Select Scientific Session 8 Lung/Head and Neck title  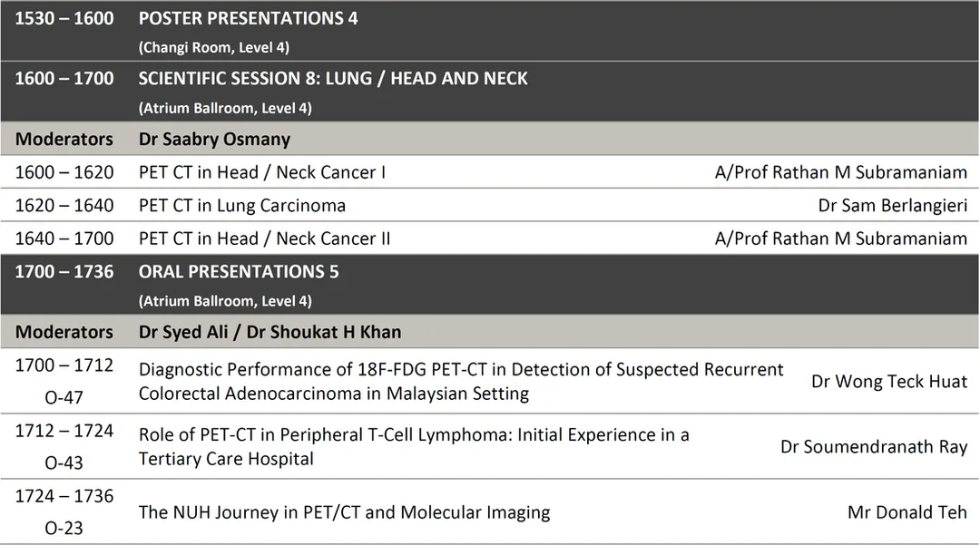tap(333, 78)
